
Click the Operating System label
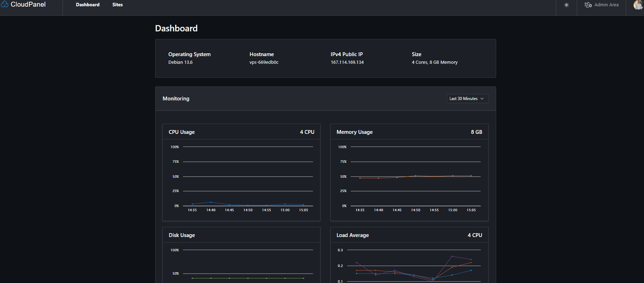[190, 54]
